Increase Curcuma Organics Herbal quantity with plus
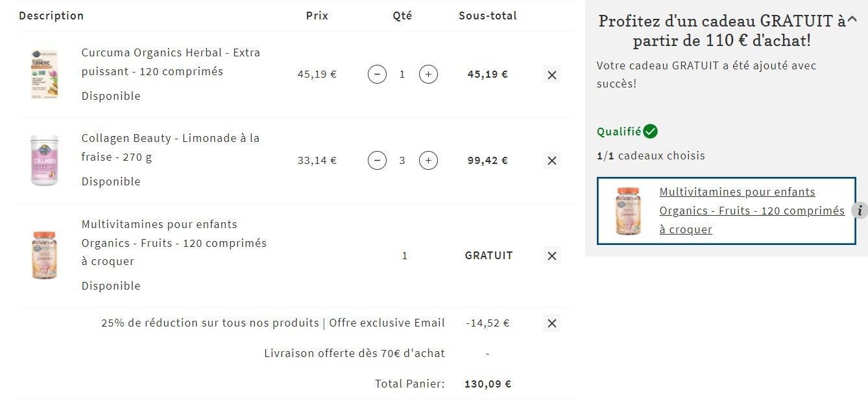Image resolution: width=868 pixels, height=405 pixels. [x=428, y=74]
